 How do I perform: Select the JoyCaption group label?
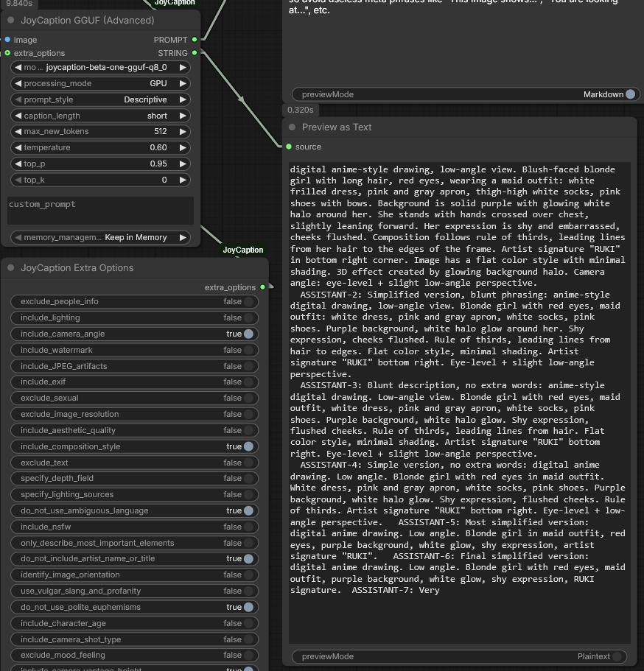(242, 250)
